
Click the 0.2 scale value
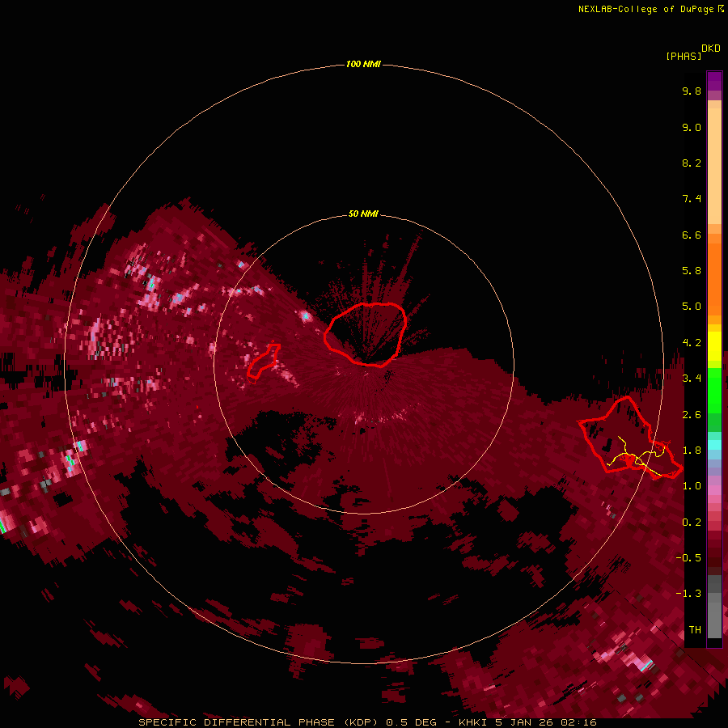692,523
